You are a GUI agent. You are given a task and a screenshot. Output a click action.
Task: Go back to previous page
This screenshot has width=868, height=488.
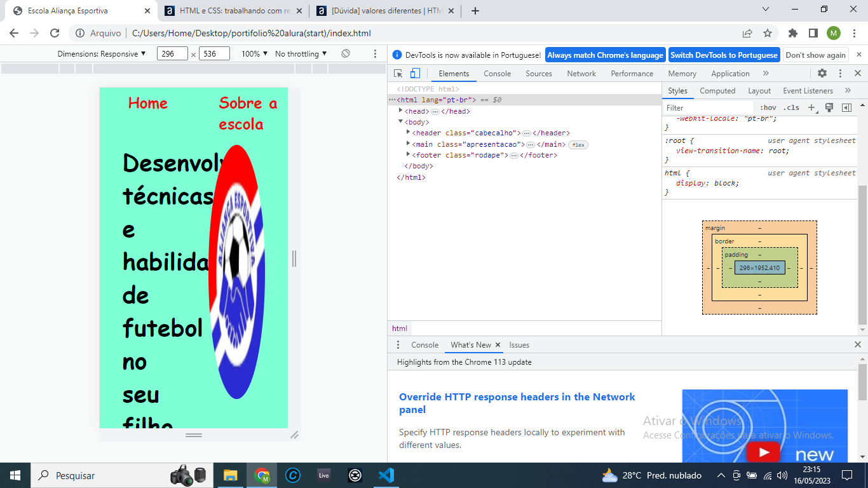(14, 33)
